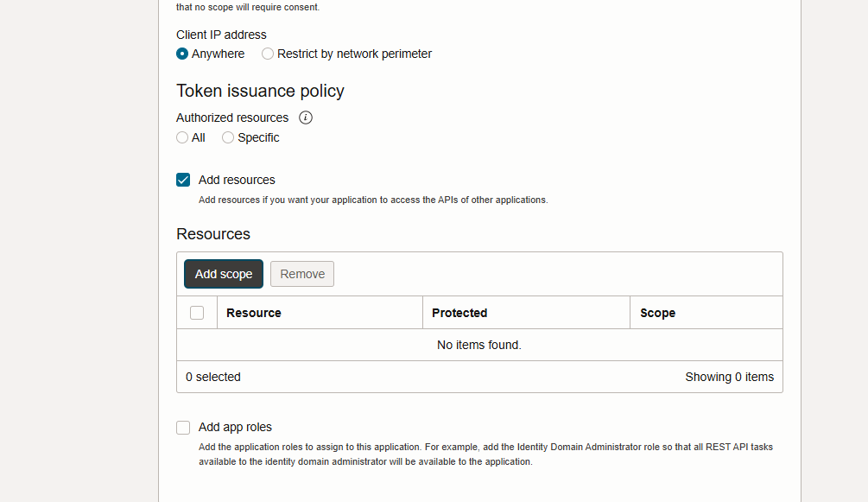Uncheck the Add resources checkbox

pos(183,180)
